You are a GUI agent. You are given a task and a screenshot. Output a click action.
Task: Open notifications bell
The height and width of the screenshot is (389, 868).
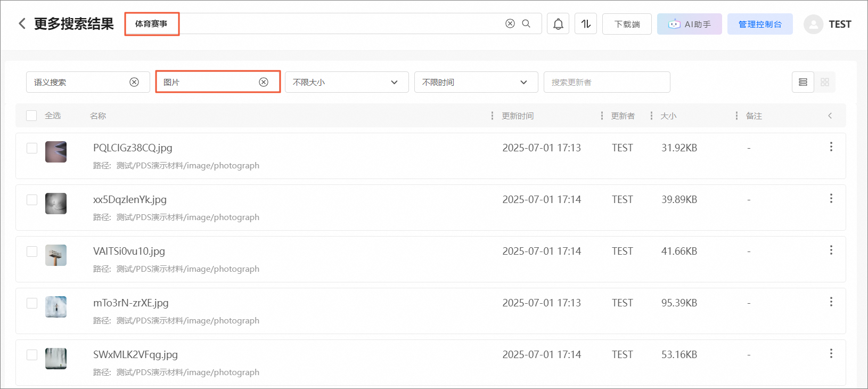(x=558, y=24)
